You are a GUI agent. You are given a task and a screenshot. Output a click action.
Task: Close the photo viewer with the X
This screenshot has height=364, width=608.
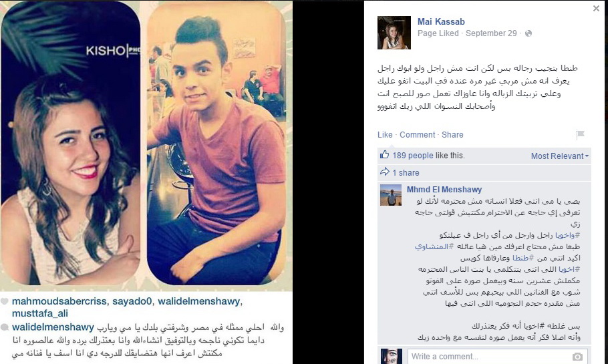pyautogui.click(x=596, y=8)
